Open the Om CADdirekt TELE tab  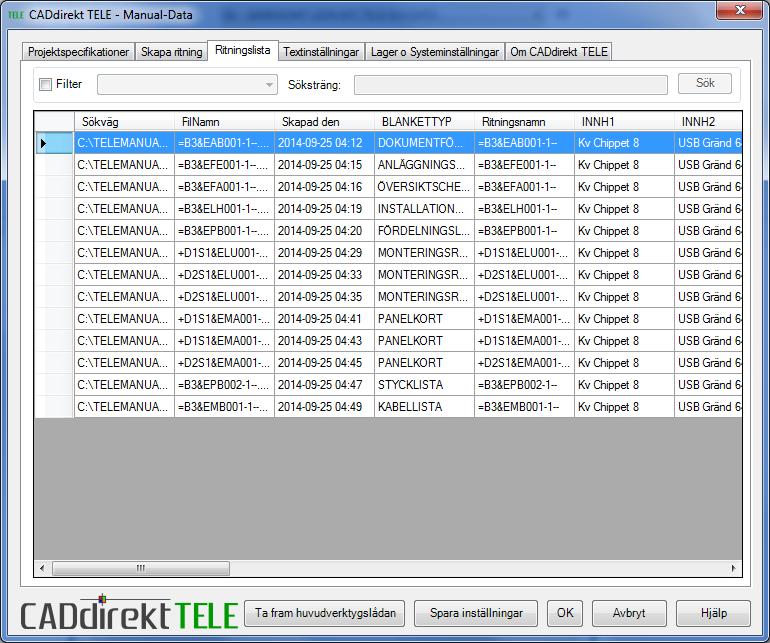[x=559, y=52]
